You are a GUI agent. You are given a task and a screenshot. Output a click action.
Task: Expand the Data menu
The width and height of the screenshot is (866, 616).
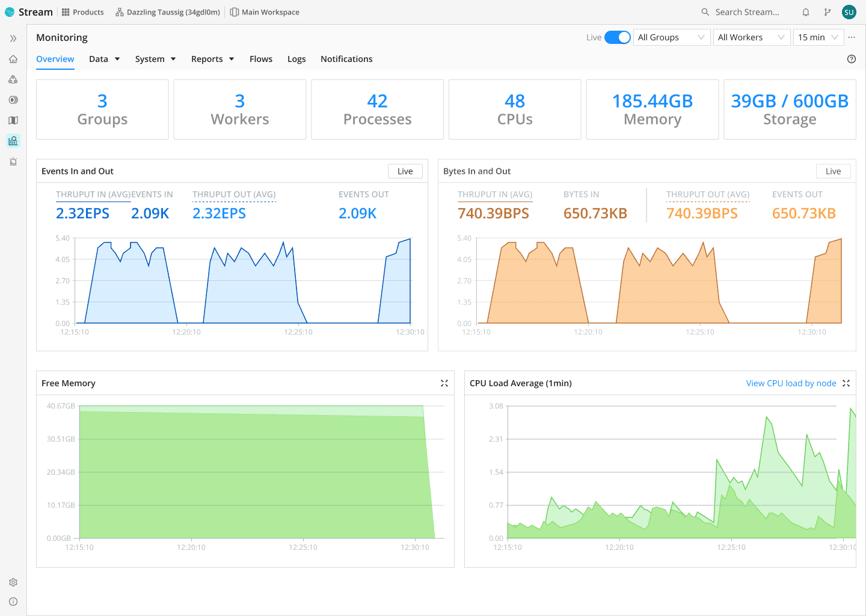(x=104, y=59)
